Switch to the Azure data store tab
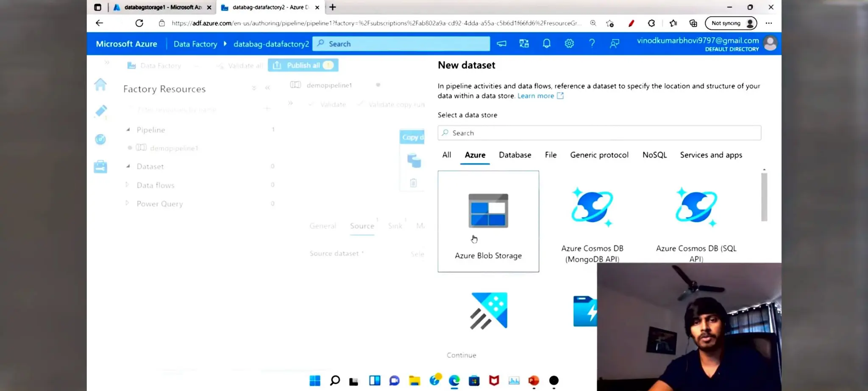 pyautogui.click(x=475, y=155)
